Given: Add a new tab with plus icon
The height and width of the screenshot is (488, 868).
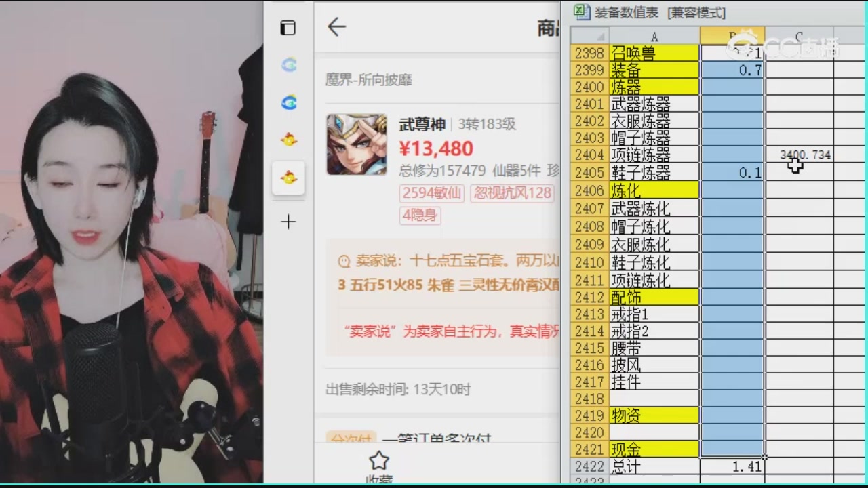Looking at the screenshot, I should click(x=288, y=222).
